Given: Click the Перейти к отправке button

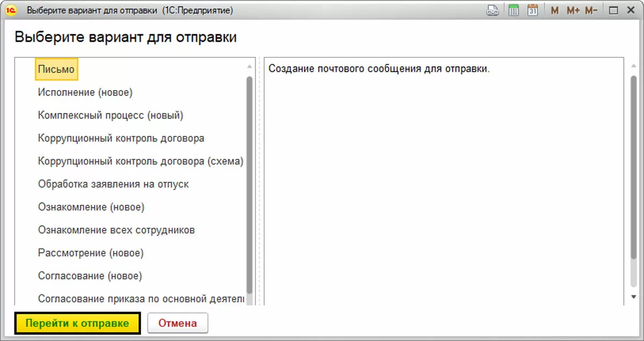Looking at the screenshot, I should tap(77, 323).
